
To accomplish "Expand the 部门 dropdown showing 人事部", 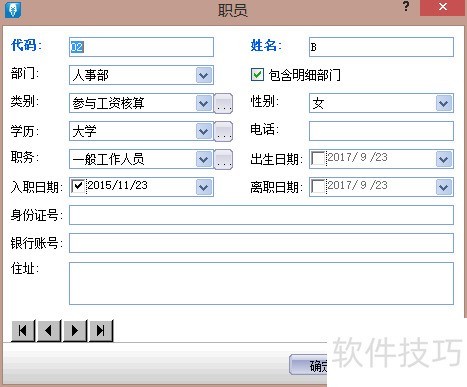I will click(x=204, y=75).
